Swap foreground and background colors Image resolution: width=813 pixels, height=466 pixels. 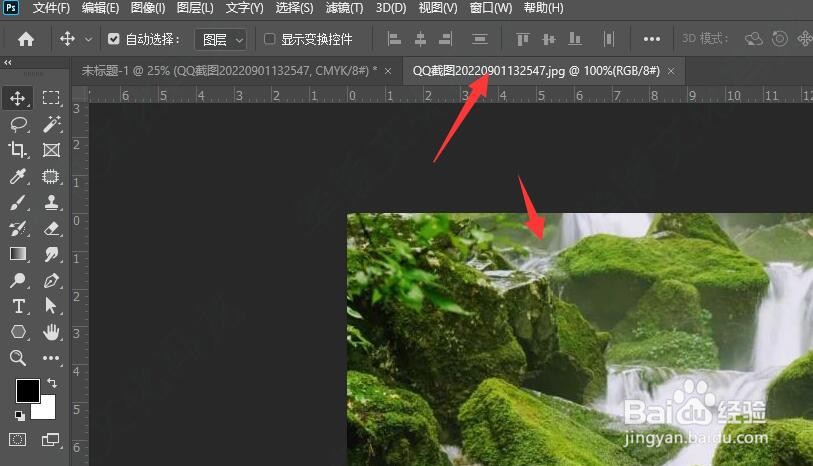(51, 383)
